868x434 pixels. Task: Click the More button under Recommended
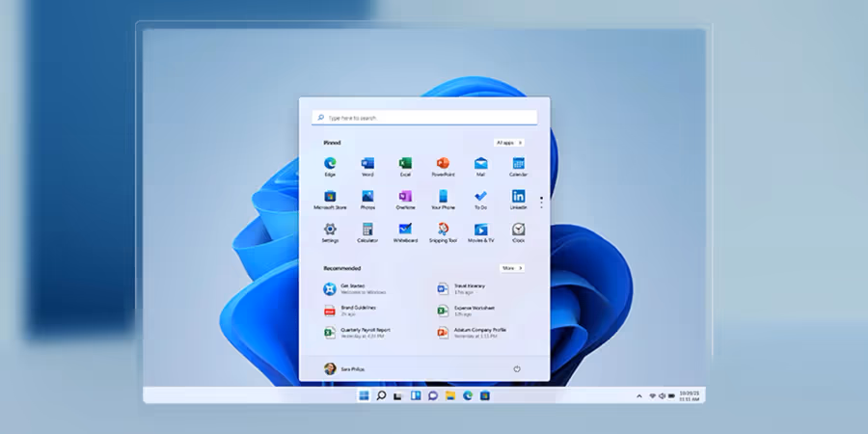512,268
